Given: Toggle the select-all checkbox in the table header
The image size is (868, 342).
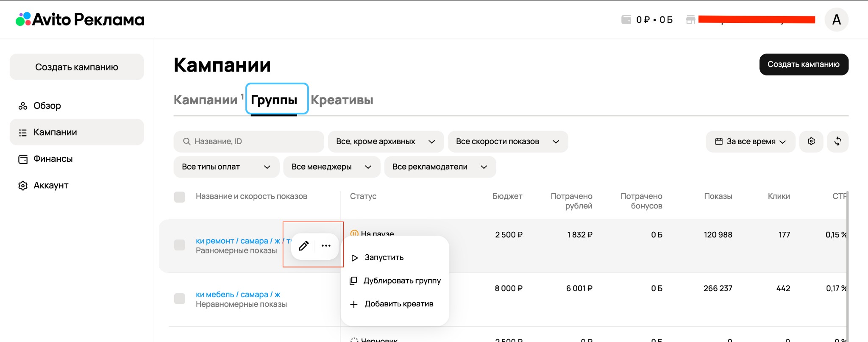Looking at the screenshot, I should (x=180, y=197).
